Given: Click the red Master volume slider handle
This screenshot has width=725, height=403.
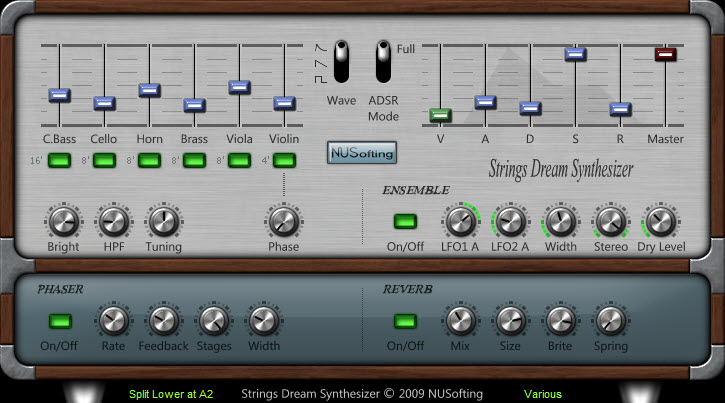Looking at the screenshot, I should (665, 54).
